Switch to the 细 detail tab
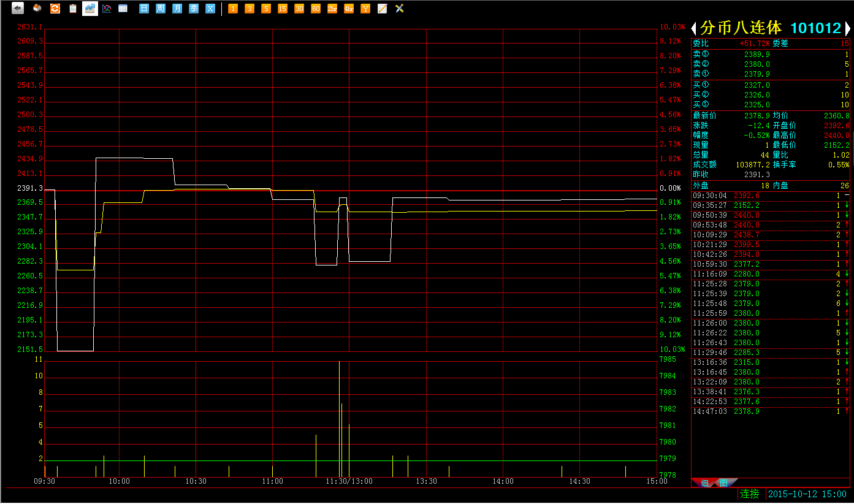 [x=704, y=483]
